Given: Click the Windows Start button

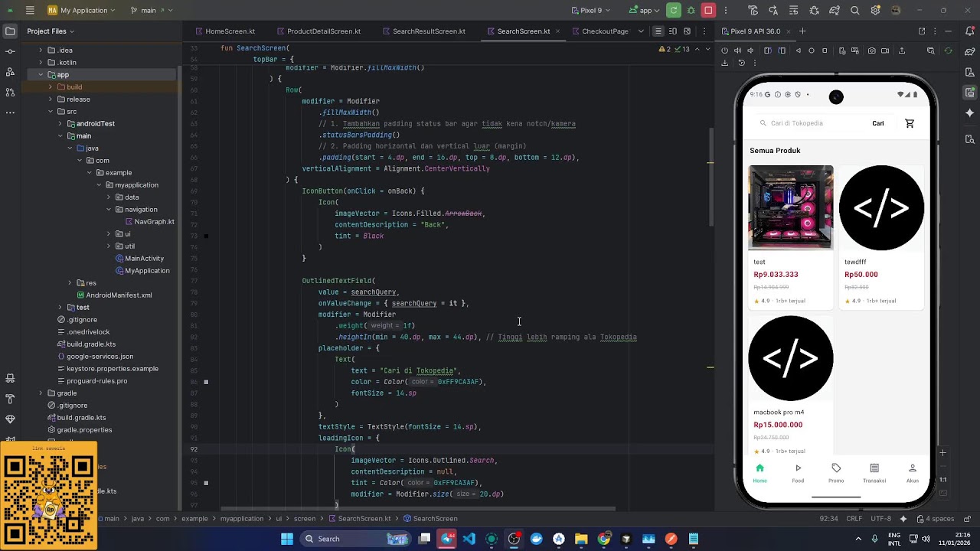Looking at the screenshot, I should point(287,539).
